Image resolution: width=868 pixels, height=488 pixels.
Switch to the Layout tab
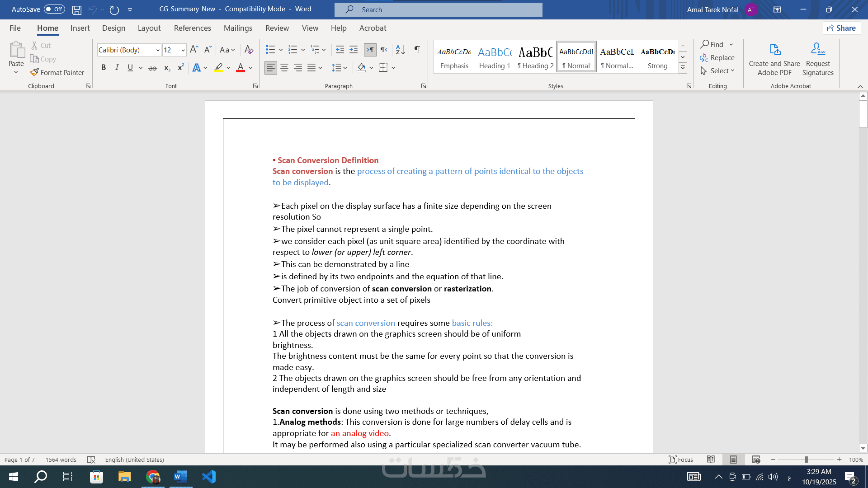tap(149, 28)
